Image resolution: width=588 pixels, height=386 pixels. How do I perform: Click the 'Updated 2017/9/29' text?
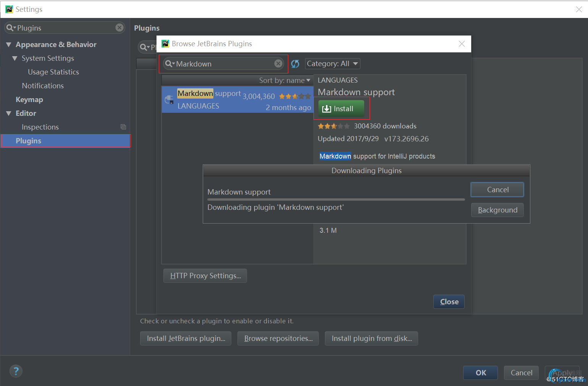(x=348, y=139)
